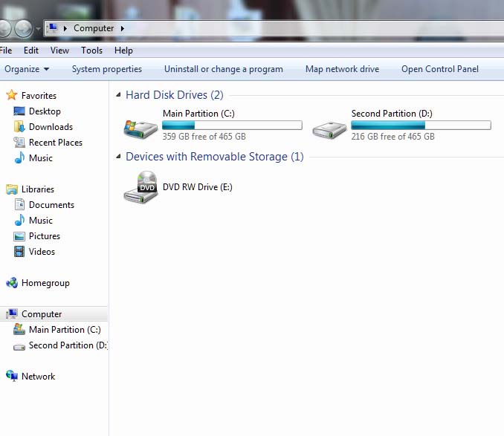Click Main Partition (C:) icon in sidebar
Viewport: 504px width, 436px height.
tap(19, 329)
